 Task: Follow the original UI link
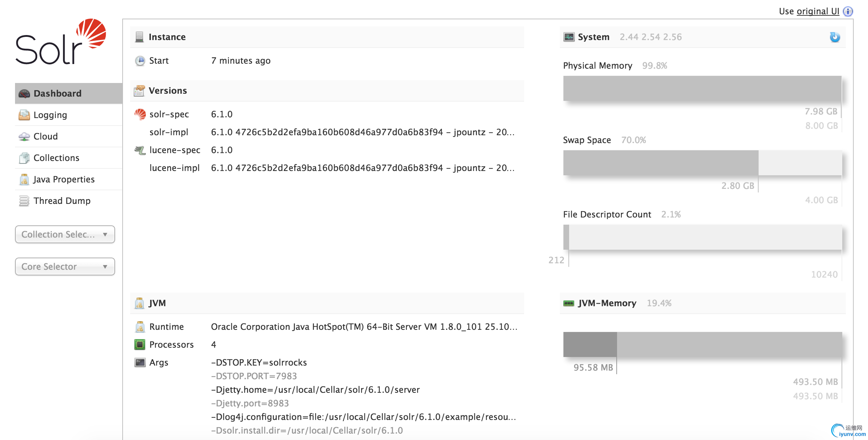(x=818, y=11)
